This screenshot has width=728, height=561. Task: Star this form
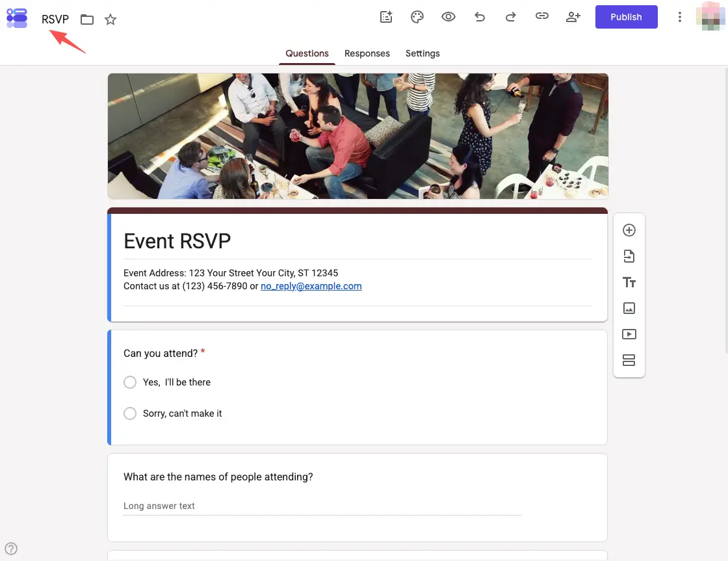click(110, 20)
